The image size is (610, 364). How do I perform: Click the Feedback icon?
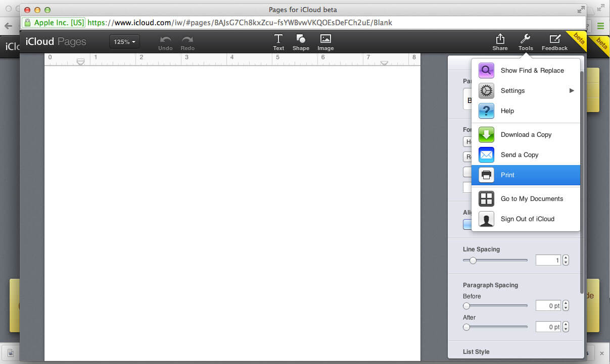click(554, 41)
